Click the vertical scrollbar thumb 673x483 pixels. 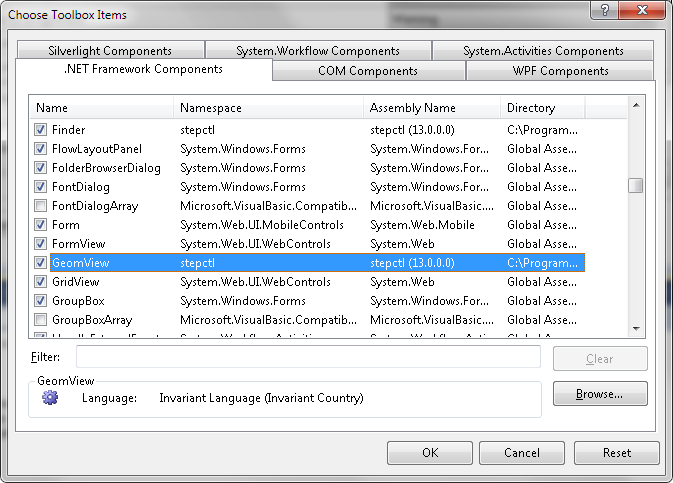click(635, 185)
